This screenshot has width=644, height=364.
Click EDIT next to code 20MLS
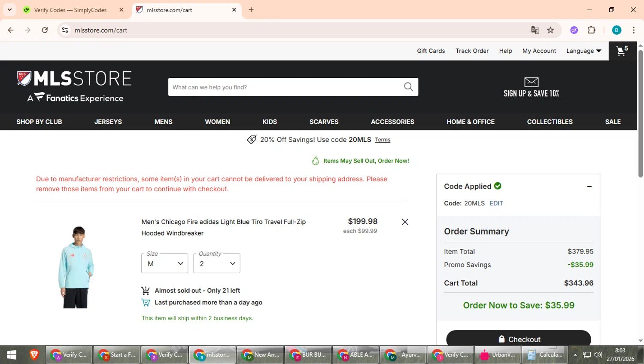pyautogui.click(x=496, y=203)
